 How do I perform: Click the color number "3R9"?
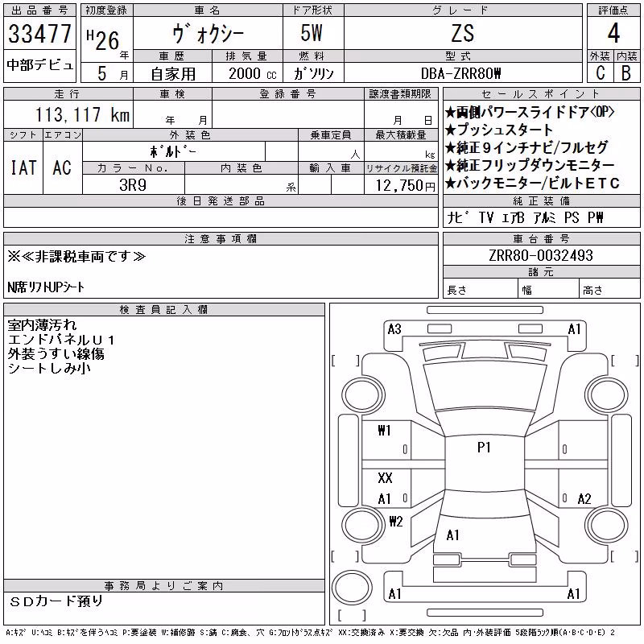[x=133, y=185]
